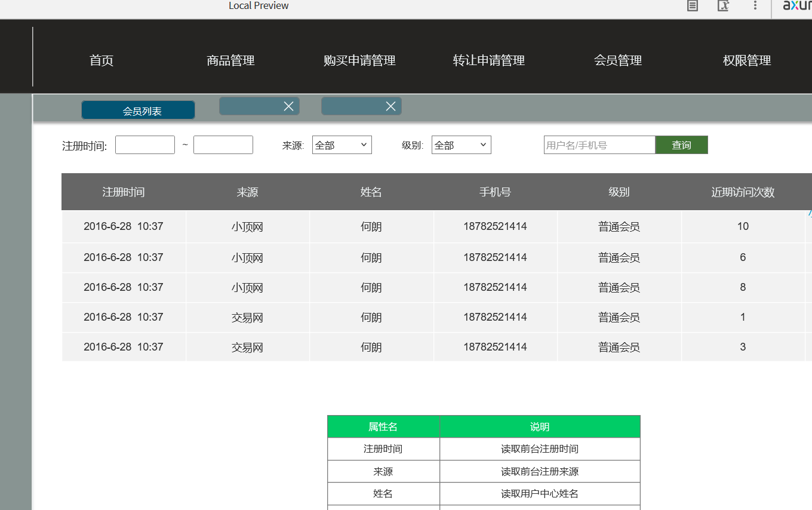Click the 姓名 cell in the attribute table

click(383, 494)
